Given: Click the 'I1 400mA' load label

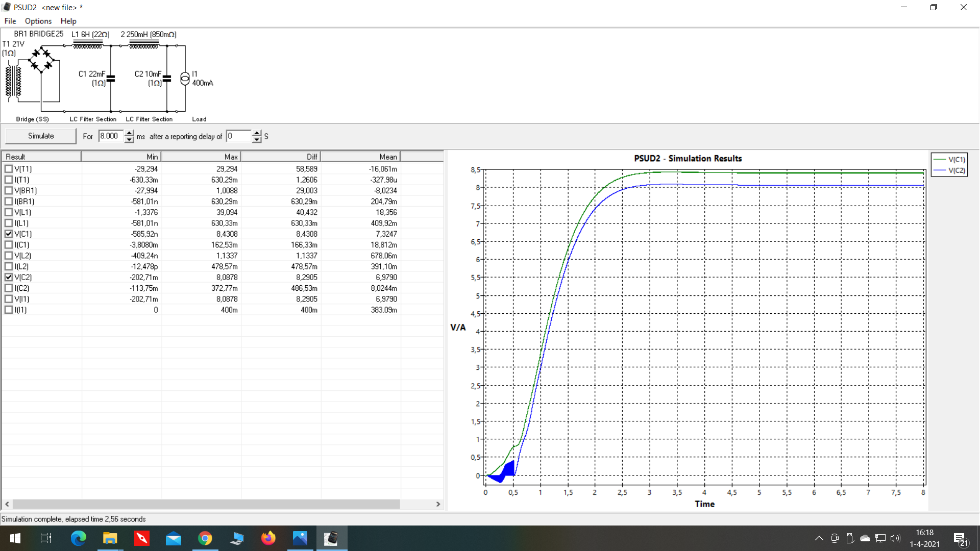Looking at the screenshot, I should tap(203, 79).
